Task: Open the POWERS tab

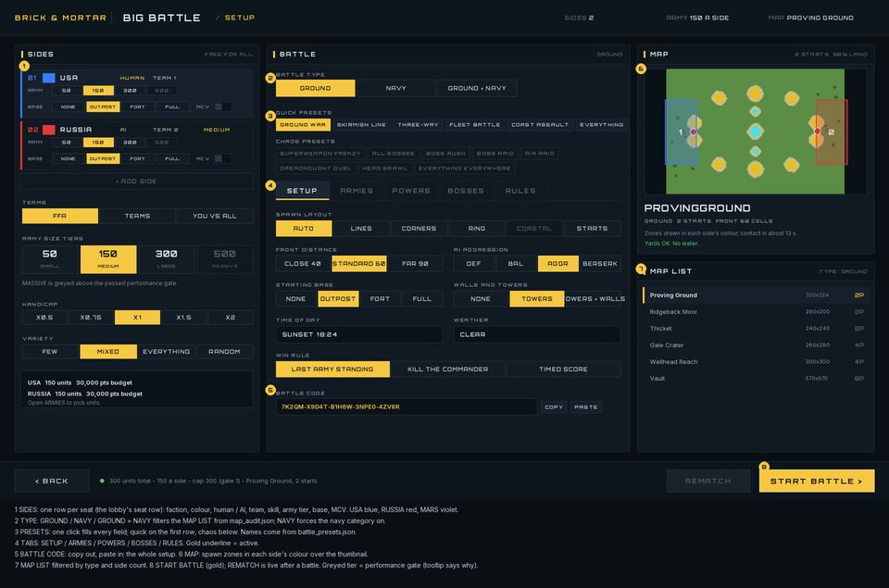Action: point(411,191)
